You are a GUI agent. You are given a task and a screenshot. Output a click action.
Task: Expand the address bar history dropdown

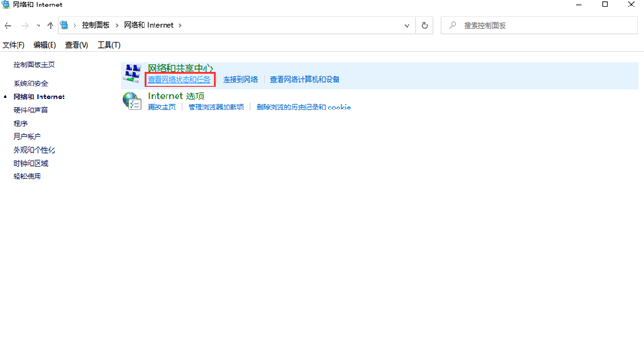pos(407,26)
